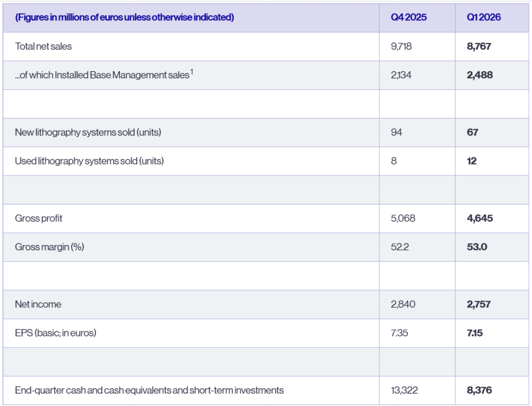Click the Used lithography systems sold label

[x=89, y=161]
